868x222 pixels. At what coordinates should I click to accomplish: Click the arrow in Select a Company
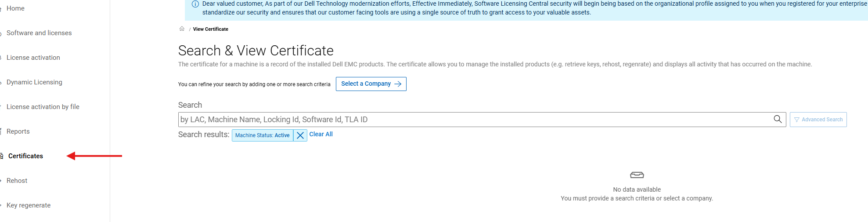[398, 84]
